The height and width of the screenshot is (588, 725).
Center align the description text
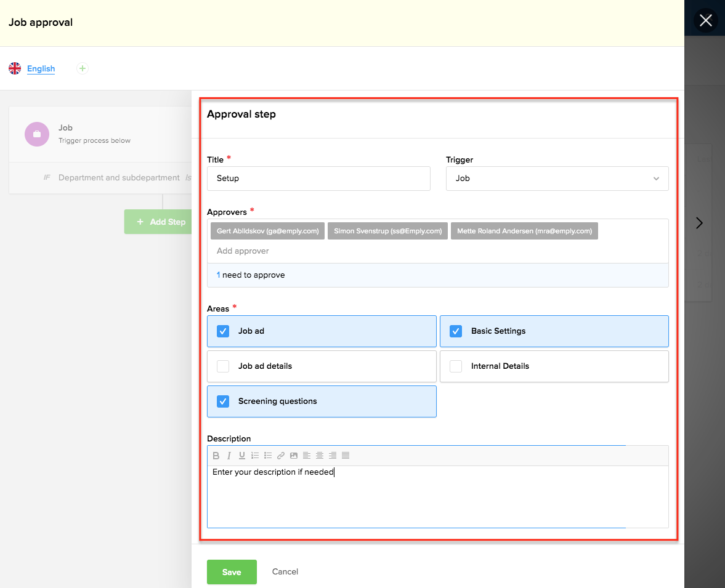pos(320,456)
